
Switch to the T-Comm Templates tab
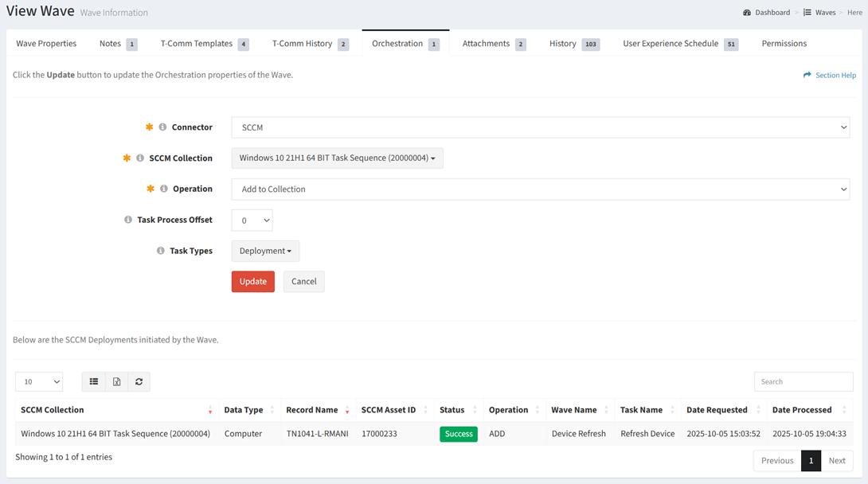197,44
